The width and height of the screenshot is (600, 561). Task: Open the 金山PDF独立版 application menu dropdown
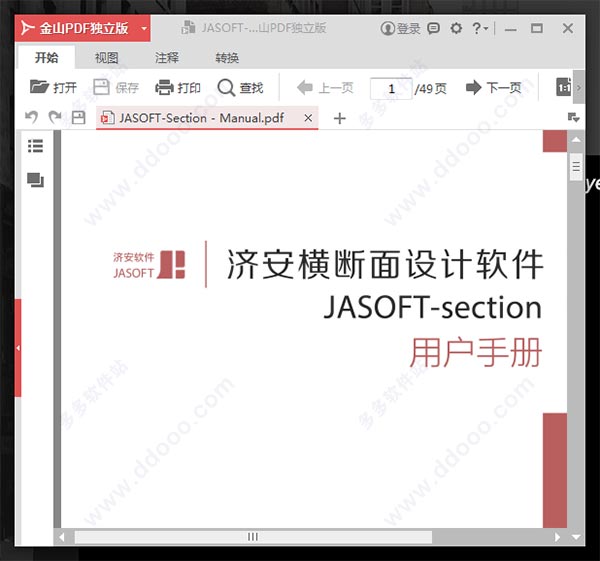coord(144,28)
